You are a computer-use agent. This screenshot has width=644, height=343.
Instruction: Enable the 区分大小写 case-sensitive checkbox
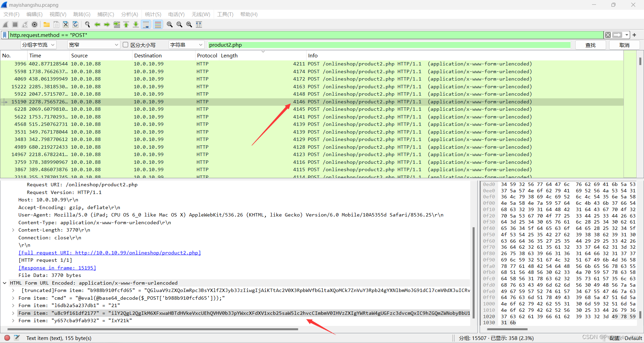point(125,45)
